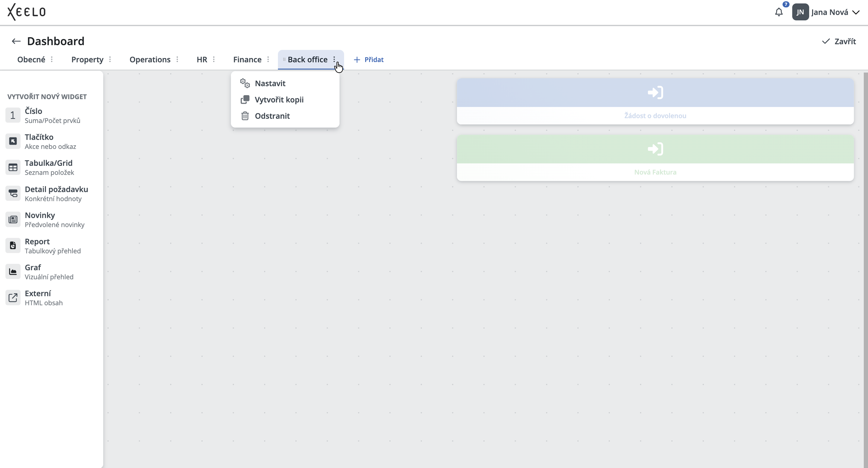Select the Tabulka/Grid widget icon
The width and height of the screenshot is (868, 468).
13,167
